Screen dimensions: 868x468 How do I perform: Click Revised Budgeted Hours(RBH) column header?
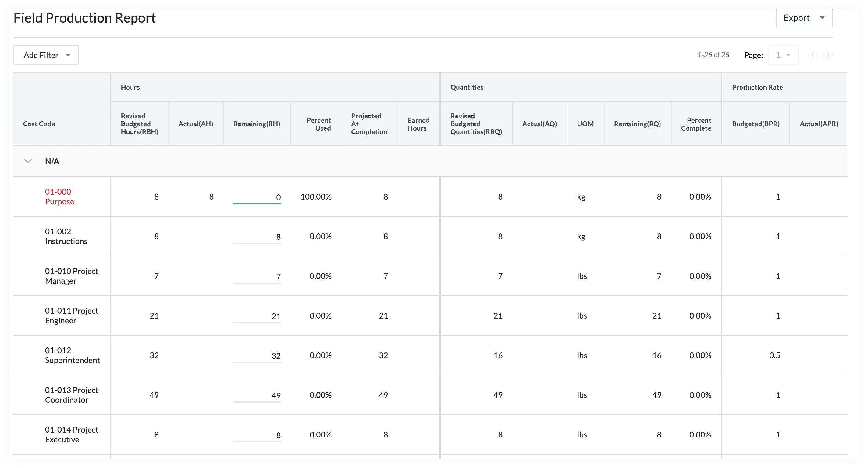click(x=140, y=124)
